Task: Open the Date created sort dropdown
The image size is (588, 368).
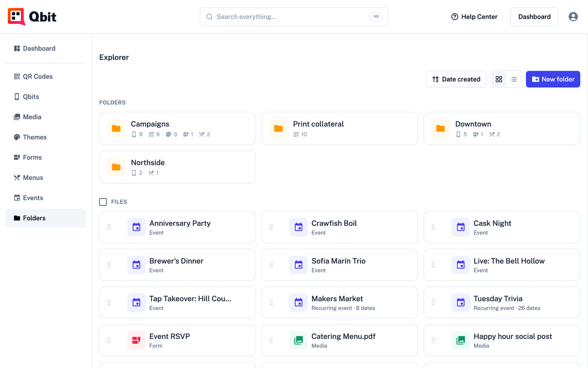Action: pos(456,79)
